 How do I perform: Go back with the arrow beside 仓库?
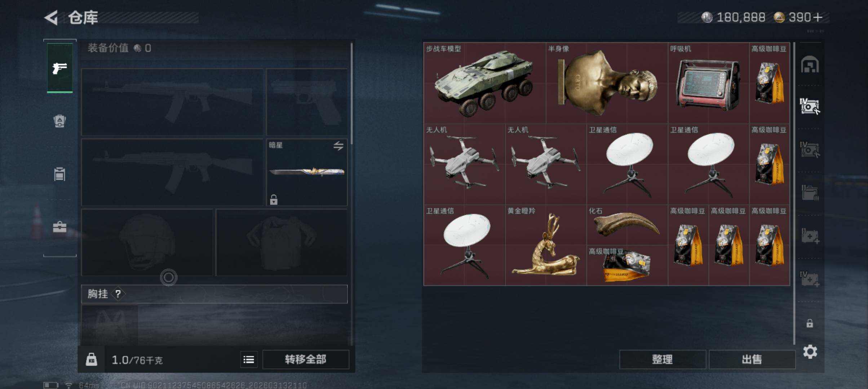click(x=51, y=17)
